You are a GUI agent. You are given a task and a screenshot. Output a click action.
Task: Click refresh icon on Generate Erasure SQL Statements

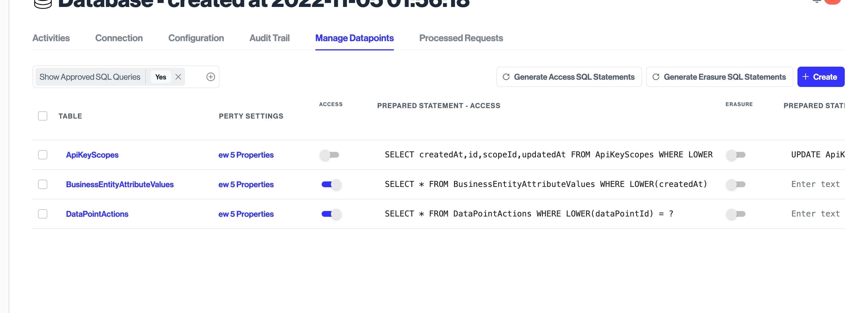pos(656,77)
